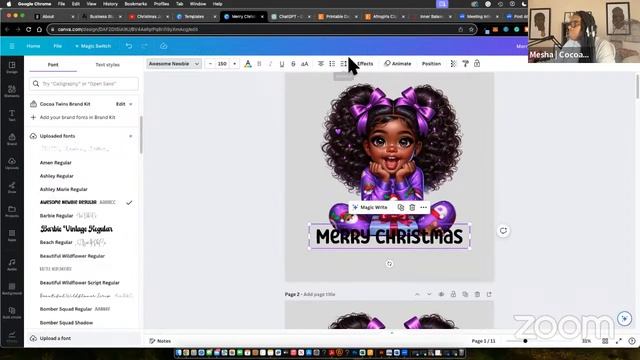This screenshot has height=360, width=640.
Task: Delete Page 2
Action: pyautogui.click(x=477, y=294)
